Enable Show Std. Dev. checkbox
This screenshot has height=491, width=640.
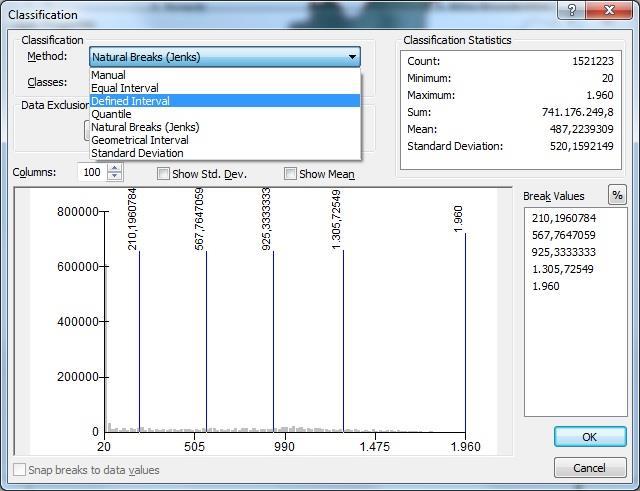(x=163, y=174)
